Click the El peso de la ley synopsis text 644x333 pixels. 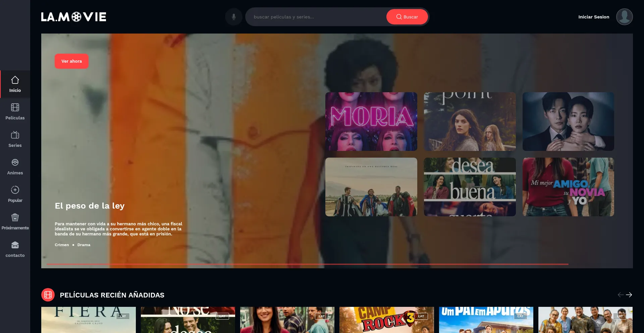[118, 229]
